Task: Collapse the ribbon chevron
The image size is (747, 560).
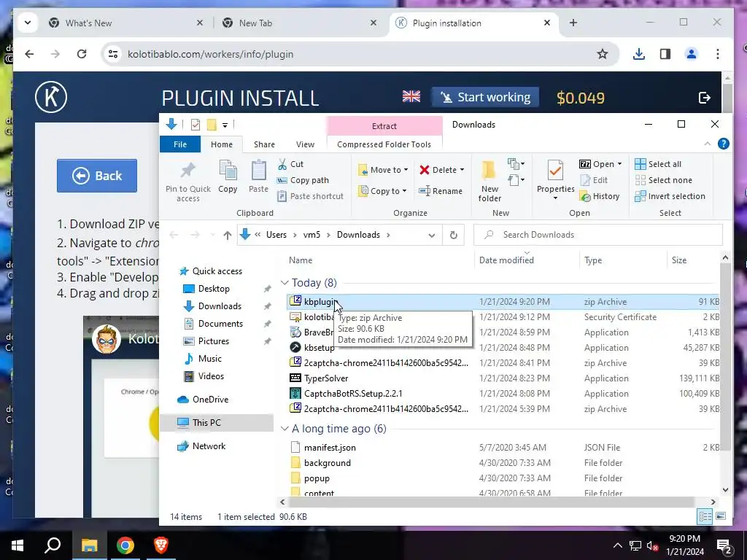Action: click(x=708, y=144)
